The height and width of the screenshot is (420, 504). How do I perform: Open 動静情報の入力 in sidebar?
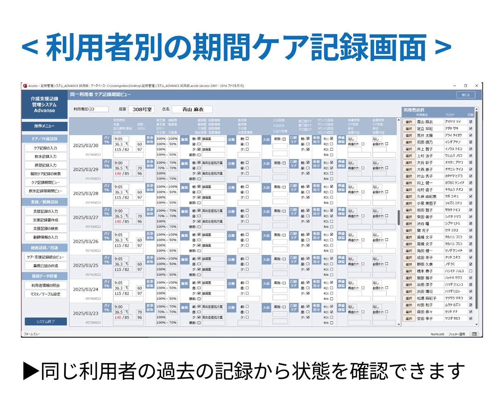45,237
